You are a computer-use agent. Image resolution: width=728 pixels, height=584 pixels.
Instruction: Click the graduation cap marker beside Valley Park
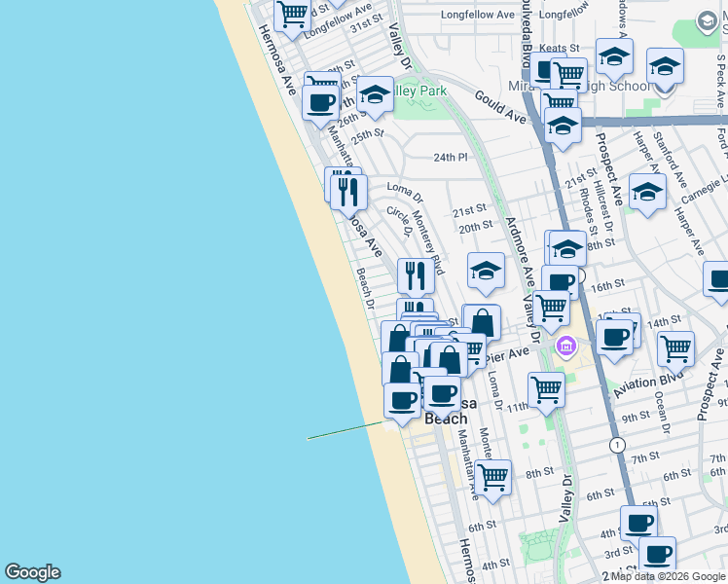click(x=375, y=96)
